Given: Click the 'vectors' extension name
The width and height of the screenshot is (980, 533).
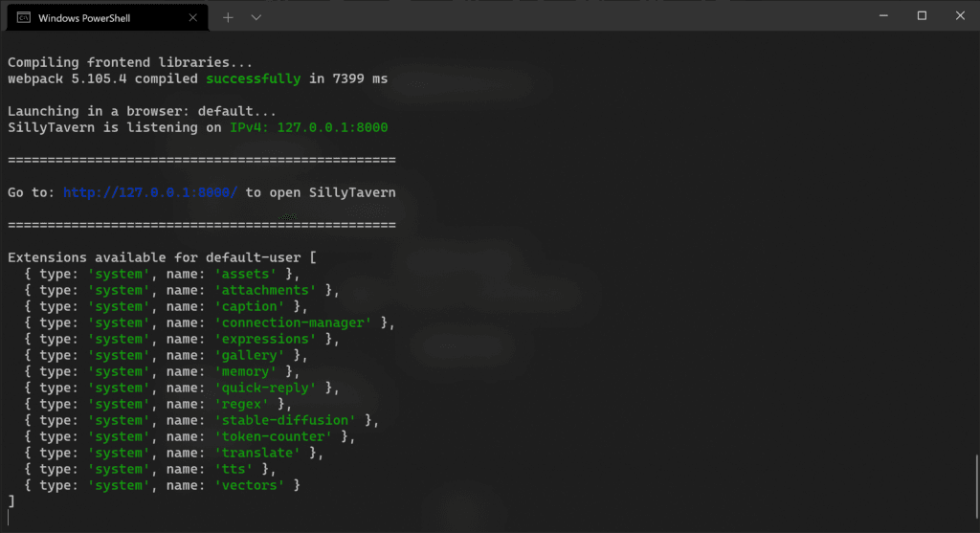Looking at the screenshot, I should point(250,485).
